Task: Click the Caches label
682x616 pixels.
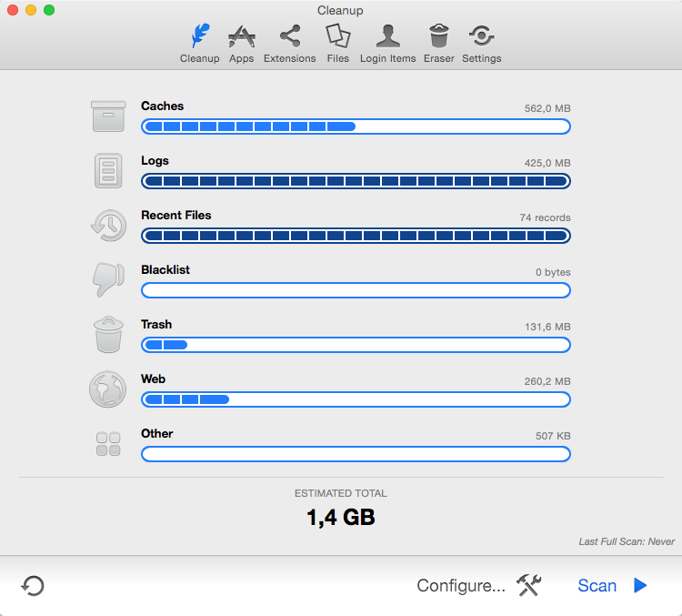Action: (x=162, y=106)
